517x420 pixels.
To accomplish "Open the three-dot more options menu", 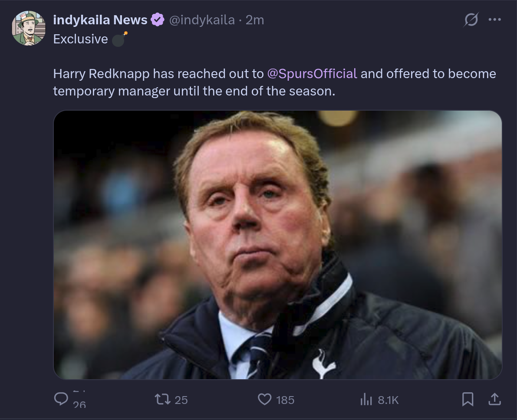I will pos(494,20).
